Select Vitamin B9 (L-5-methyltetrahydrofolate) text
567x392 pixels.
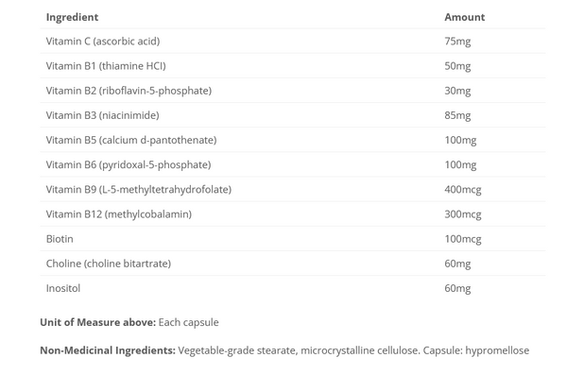[138, 189]
